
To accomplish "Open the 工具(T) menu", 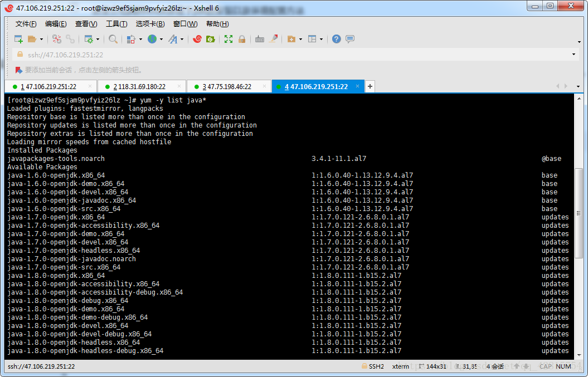I will tap(116, 24).
